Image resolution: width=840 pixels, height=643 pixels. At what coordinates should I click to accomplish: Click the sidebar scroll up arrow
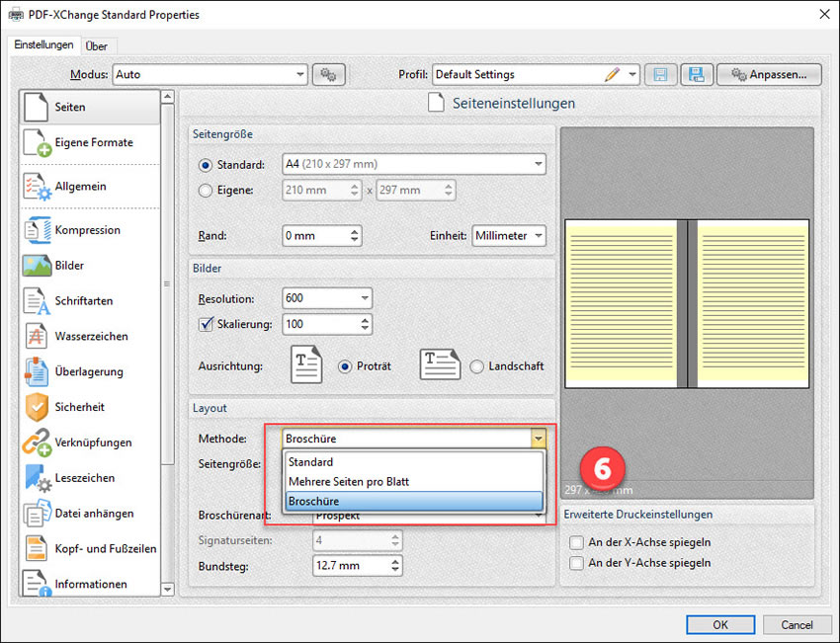tap(168, 97)
